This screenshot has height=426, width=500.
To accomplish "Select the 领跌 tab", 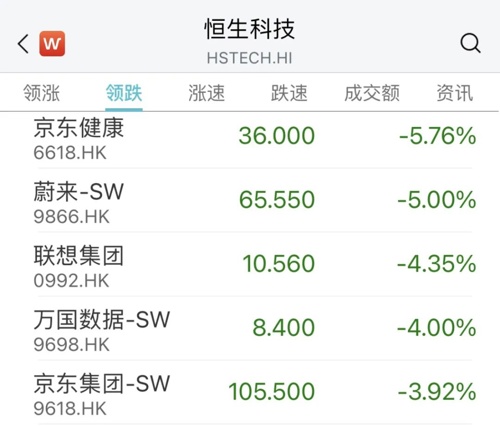I will tap(124, 93).
